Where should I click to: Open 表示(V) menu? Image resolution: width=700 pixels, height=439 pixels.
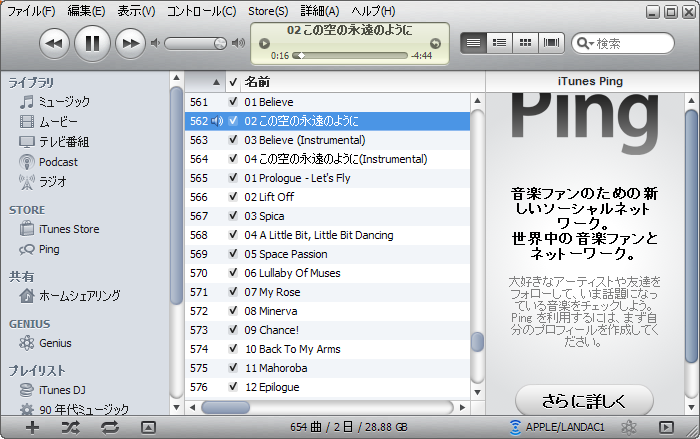pos(136,11)
